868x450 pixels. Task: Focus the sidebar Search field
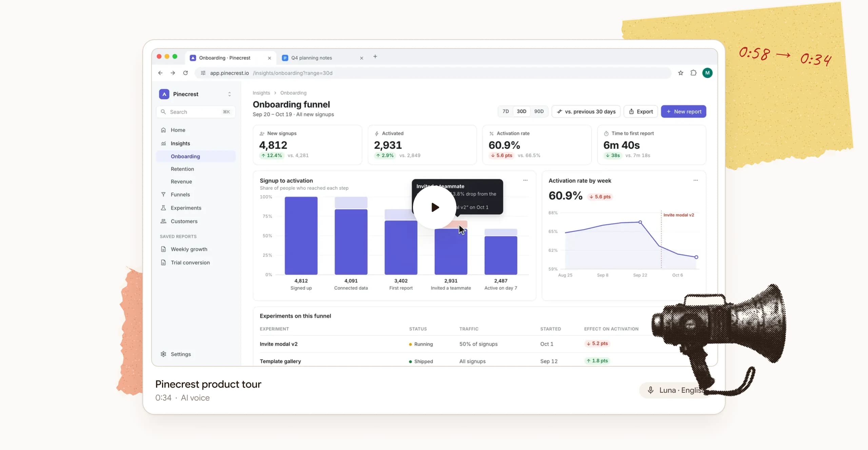[x=196, y=112]
